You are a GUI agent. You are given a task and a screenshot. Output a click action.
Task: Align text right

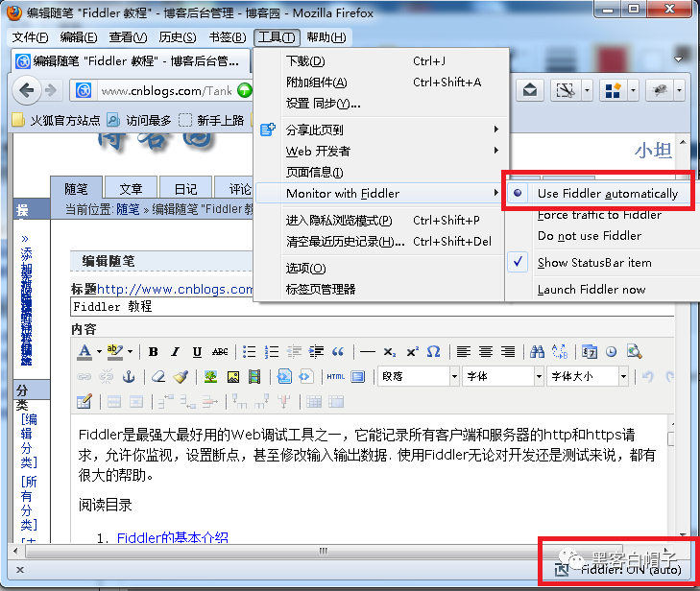pos(508,352)
